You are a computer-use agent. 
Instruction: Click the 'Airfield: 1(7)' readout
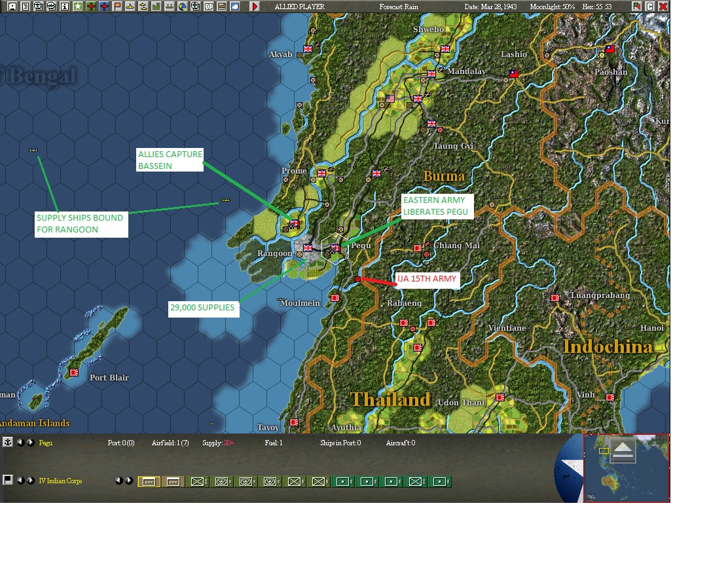(170, 443)
